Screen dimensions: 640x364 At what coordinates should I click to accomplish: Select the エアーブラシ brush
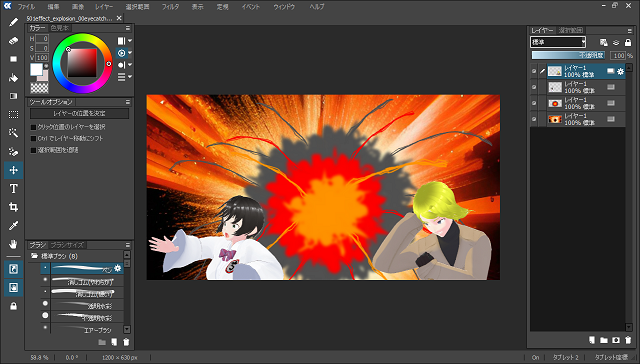point(82,329)
